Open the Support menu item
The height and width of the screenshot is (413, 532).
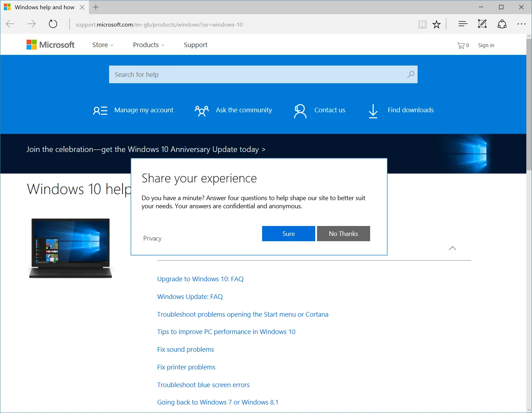[195, 45]
